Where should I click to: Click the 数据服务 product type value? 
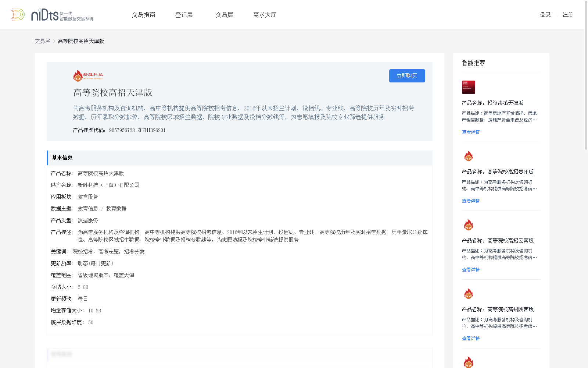pyautogui.click(x=88, y=220)
